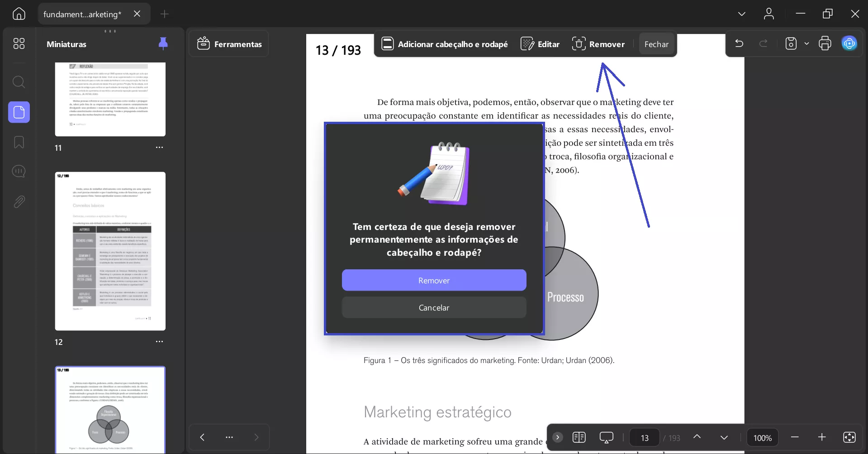Screen dimensions: 868x454
Task: Open the thumbnails grid panel icon
Action: (19, 43)
